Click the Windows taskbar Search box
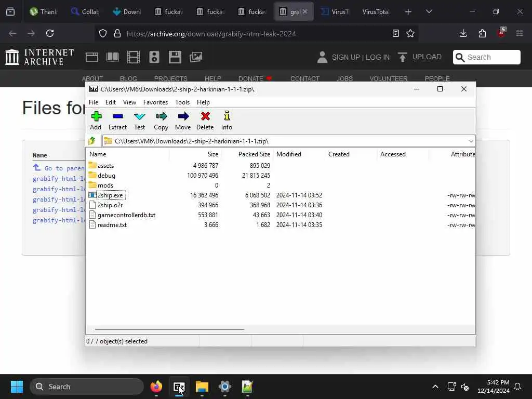The width and height of the screenshot is (532, 399). pyautogui.click(x=87, y=387)
